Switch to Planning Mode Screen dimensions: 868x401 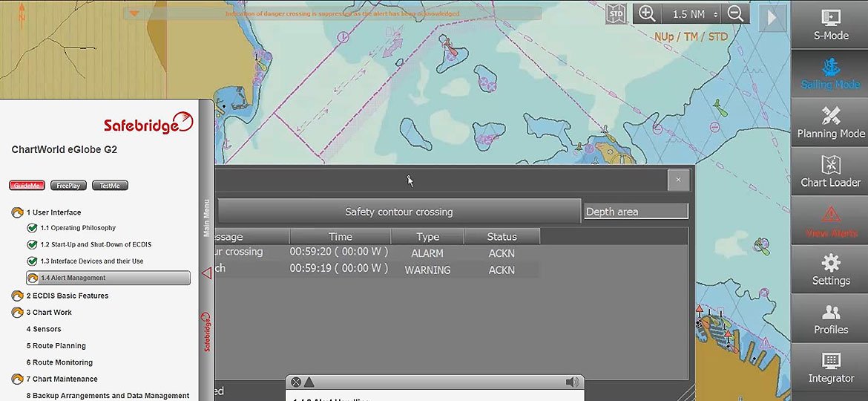[x=830, y=123]
